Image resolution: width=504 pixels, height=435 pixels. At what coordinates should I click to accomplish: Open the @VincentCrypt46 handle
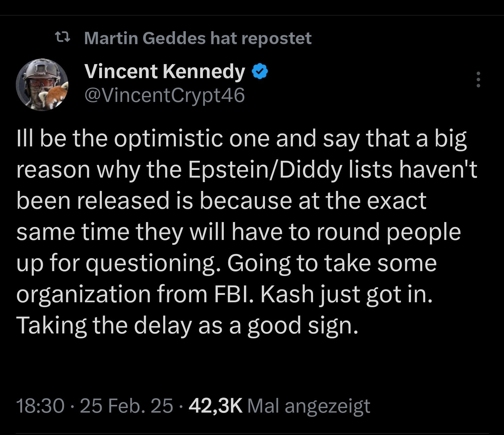(164, 95)
